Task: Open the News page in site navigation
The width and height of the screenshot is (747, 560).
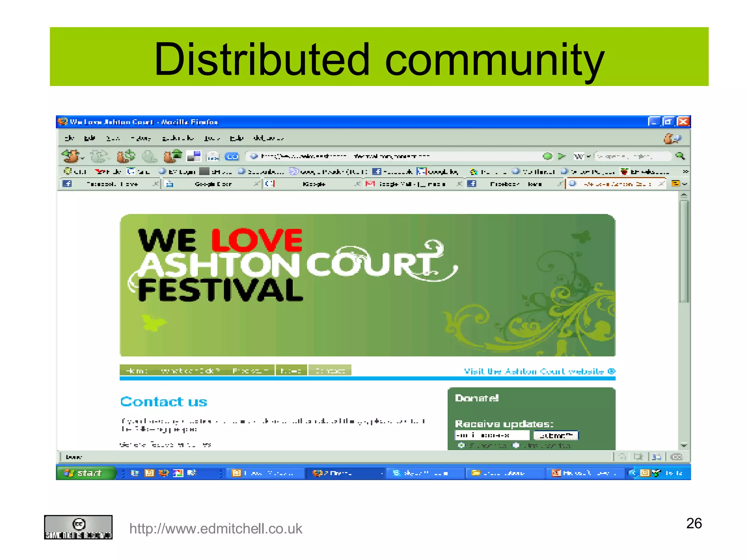Action: pyautogui.click(x=291, y=370)
